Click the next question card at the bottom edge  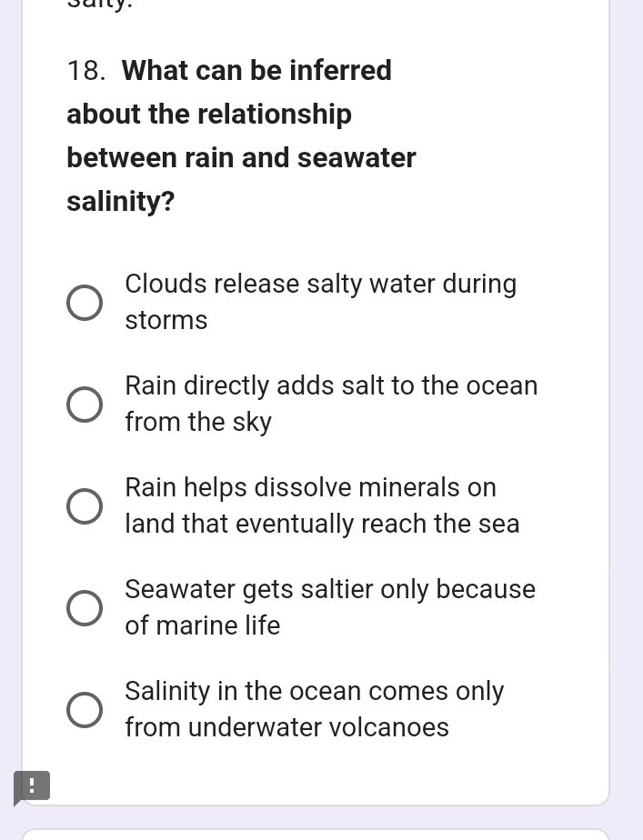click(315, 834)
